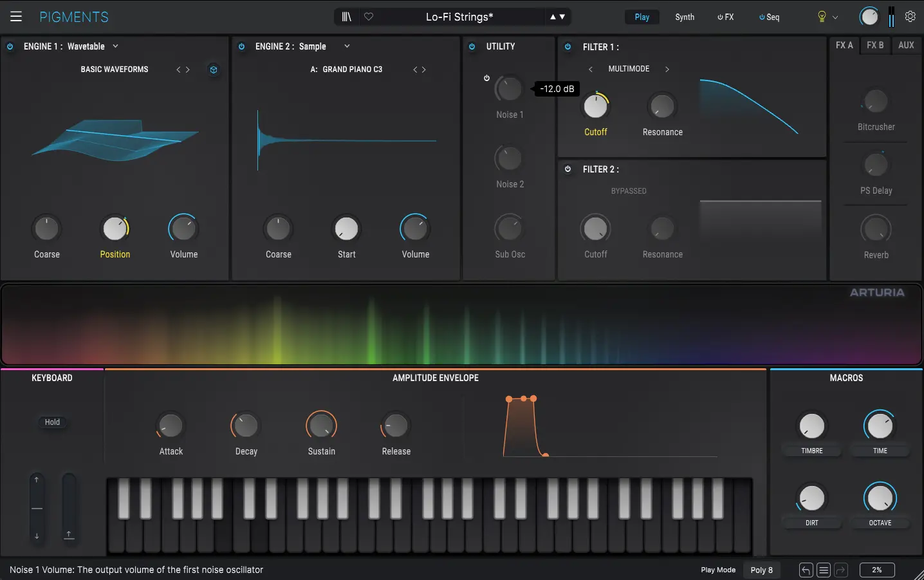The width and height of the screenshot is (924, 580).
Task: Select next filter type after Multimode
Action: pos(667,69)
